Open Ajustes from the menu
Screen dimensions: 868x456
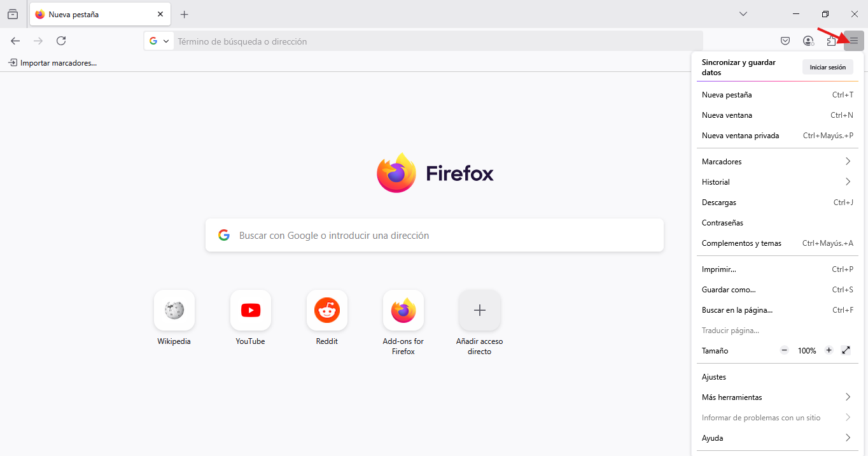click(778, 377)
